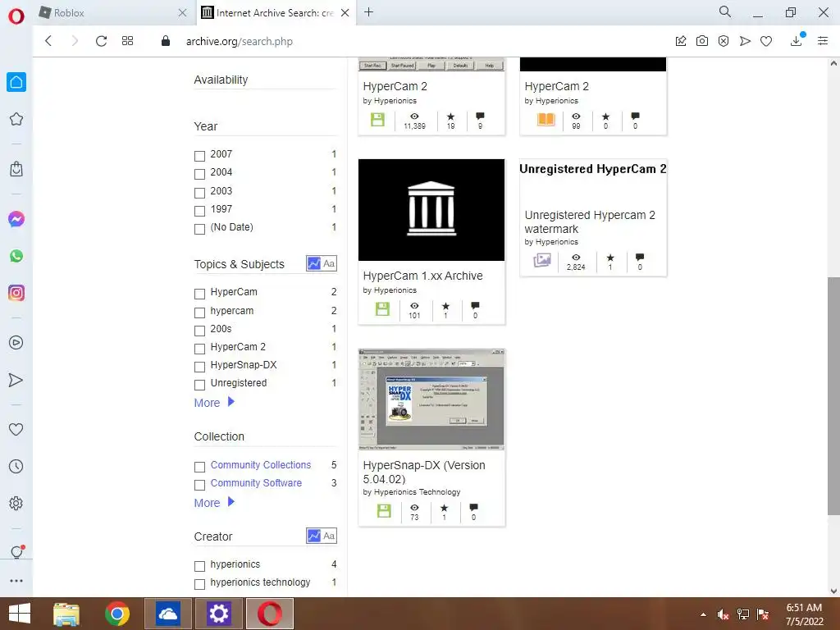Image resolution: width=840 pixels, height=630 pixels.
Task: Open Shopping bag in the sidebar
Action: [16, 169]
